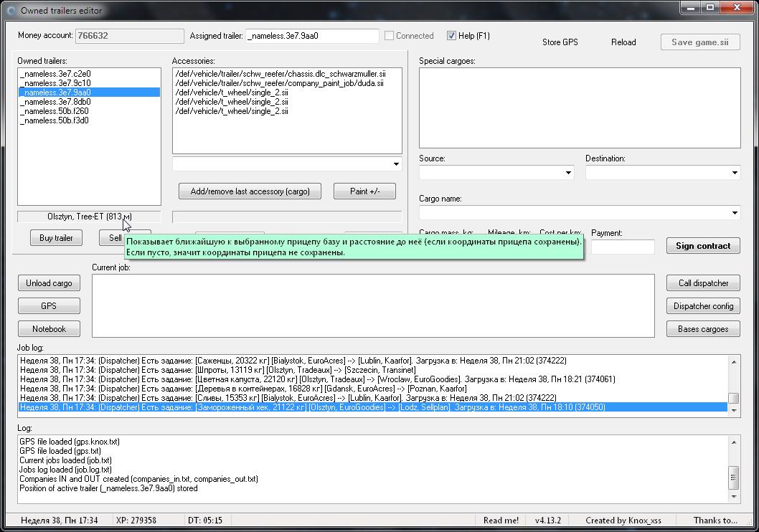The width and height of the screenshot is (759, 532).
Task: Click the app icon in title bar
Action: 9,10
